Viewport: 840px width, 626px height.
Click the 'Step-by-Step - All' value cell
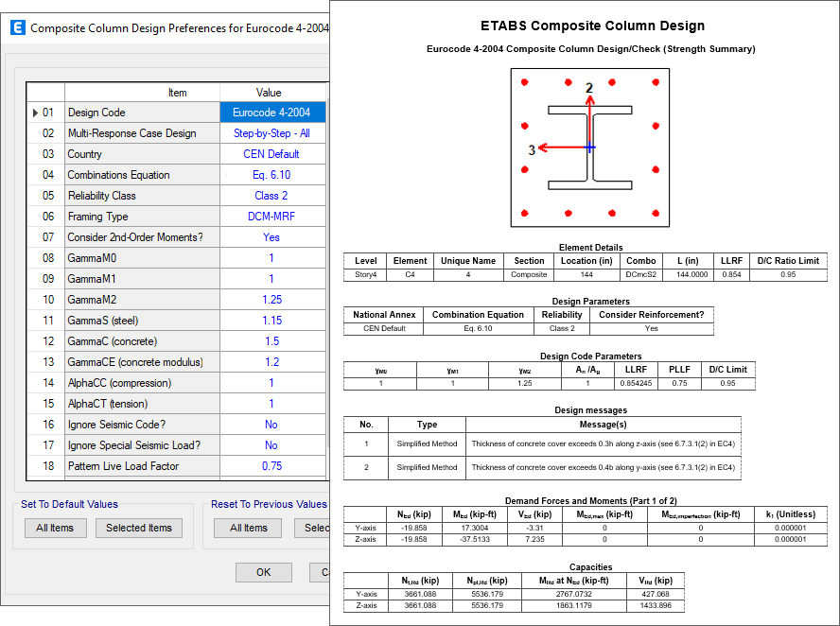coord(272,133)
